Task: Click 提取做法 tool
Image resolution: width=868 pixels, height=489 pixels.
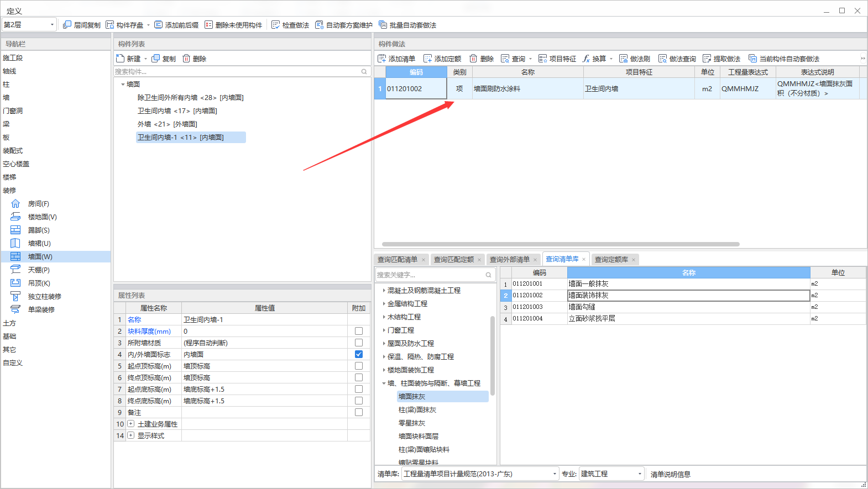Action: (721, 59)
